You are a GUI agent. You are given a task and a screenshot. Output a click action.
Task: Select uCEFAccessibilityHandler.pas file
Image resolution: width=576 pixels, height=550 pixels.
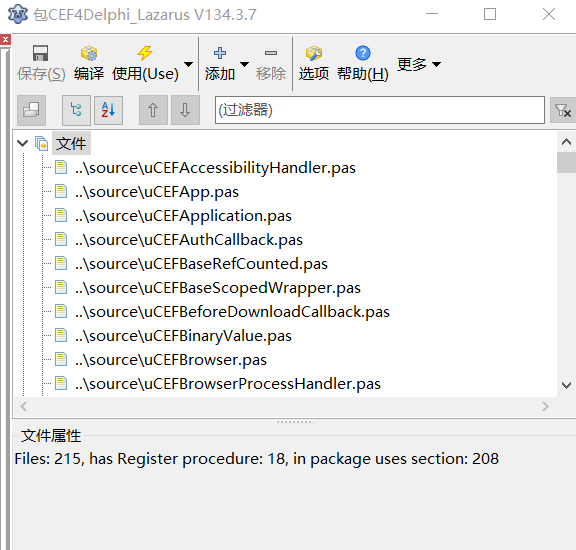point(215,168)
